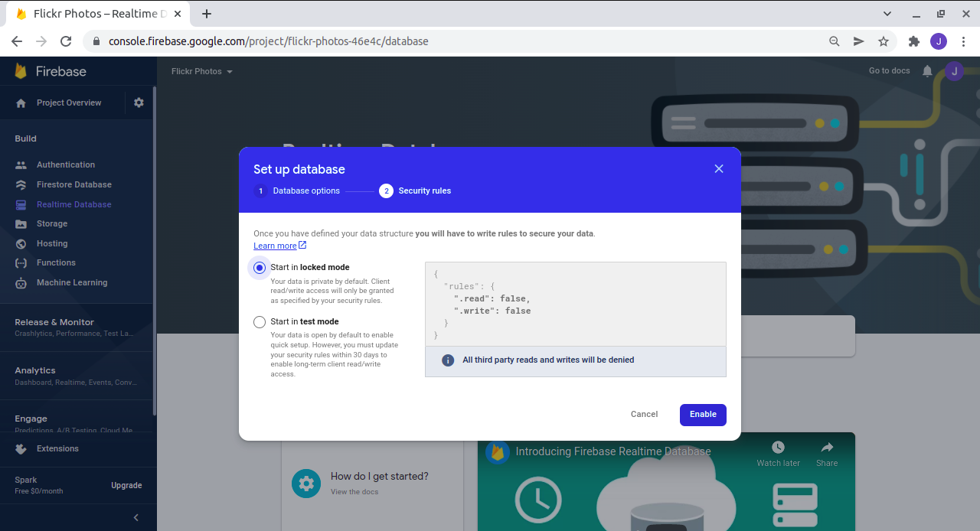Close the Set up database dialog
This screenshot has width=980, height=531.
point(719,169)
